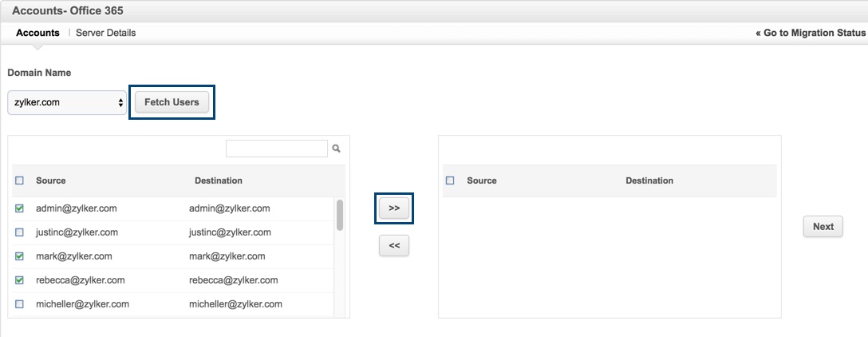Switch to Server Details tab
Image resolution: width=868 pixels, height=337 pixels.
pos(106,33)
